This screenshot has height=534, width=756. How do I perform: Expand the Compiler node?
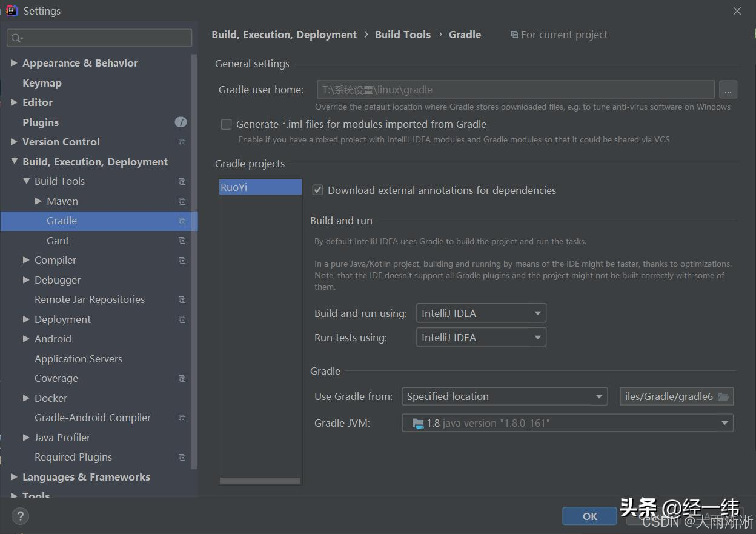pyautogui.click(x=26, y=260)
